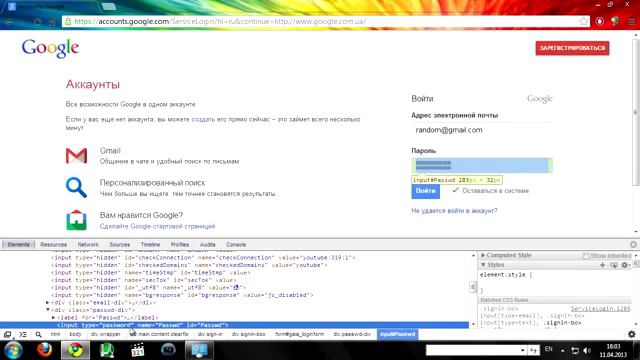
Task: Click the Google logo on the page
Action: (x=50, y=49)
